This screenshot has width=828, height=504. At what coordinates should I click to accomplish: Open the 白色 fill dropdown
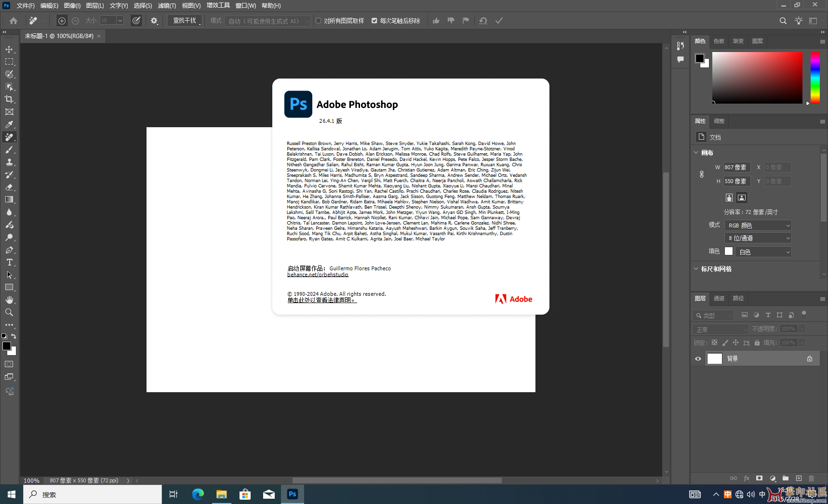pos(764,252)
